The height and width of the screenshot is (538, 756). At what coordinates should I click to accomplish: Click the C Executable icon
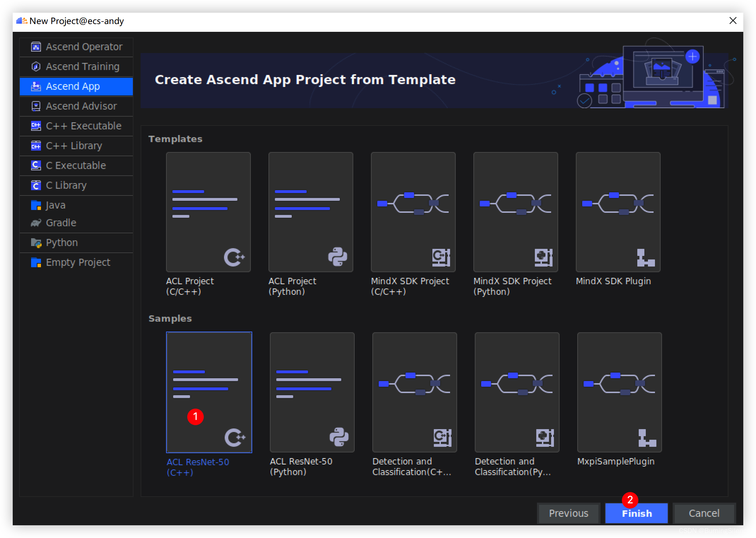[36, 165]
